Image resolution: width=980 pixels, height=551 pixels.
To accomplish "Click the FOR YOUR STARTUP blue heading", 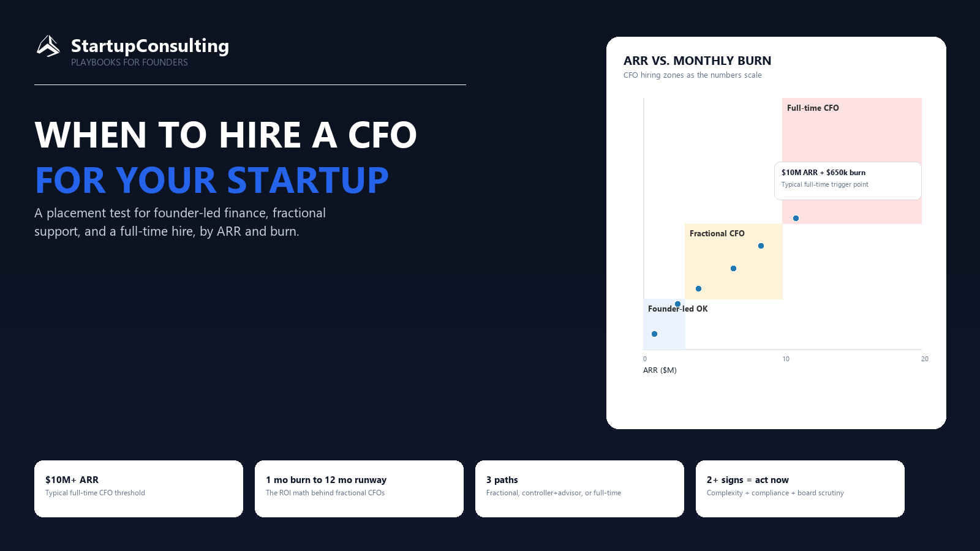I will coord(212,180).
